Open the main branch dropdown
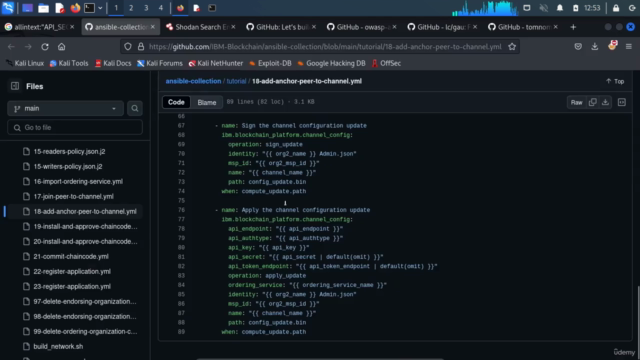640x360 pixels. [x=65, y=108]
